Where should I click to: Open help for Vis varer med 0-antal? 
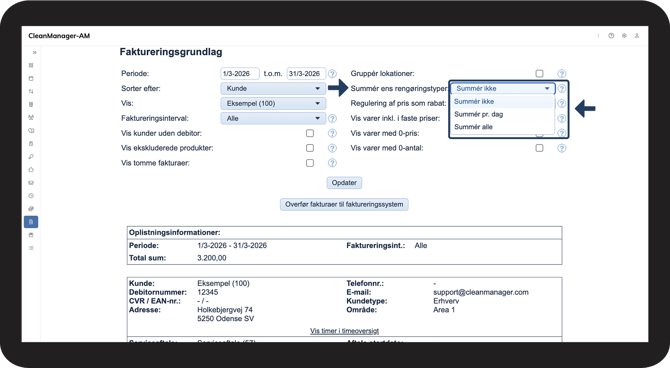[561, 148]
